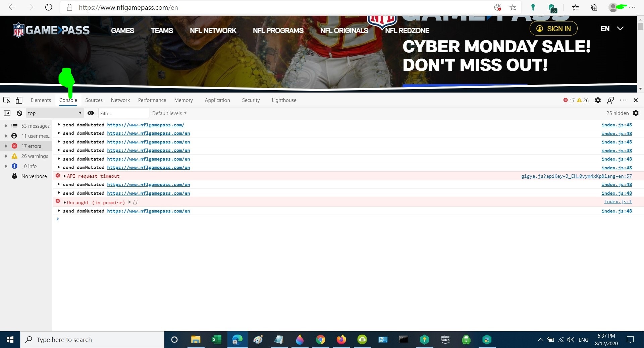Clear the console output

[19, 113]
